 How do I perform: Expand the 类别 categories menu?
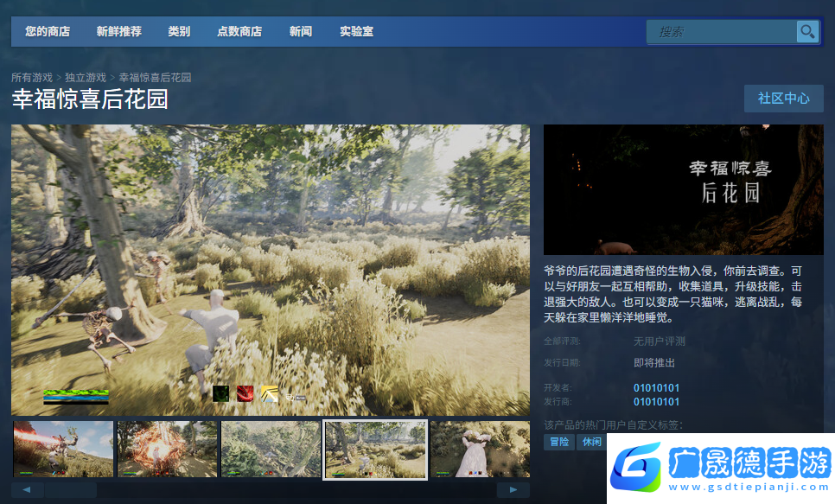point(179,32)
